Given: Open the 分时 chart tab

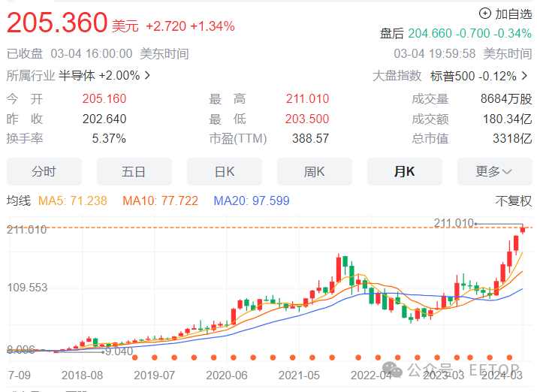Looking at the screenshot, I should [44, 172].
